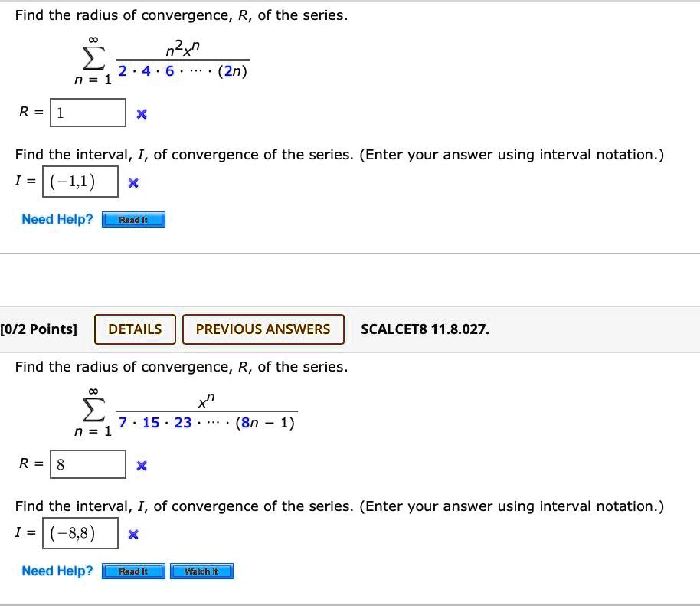700x609 pixels.
Task: Click the first Need Help? link
Action: [x=57, y=220]
